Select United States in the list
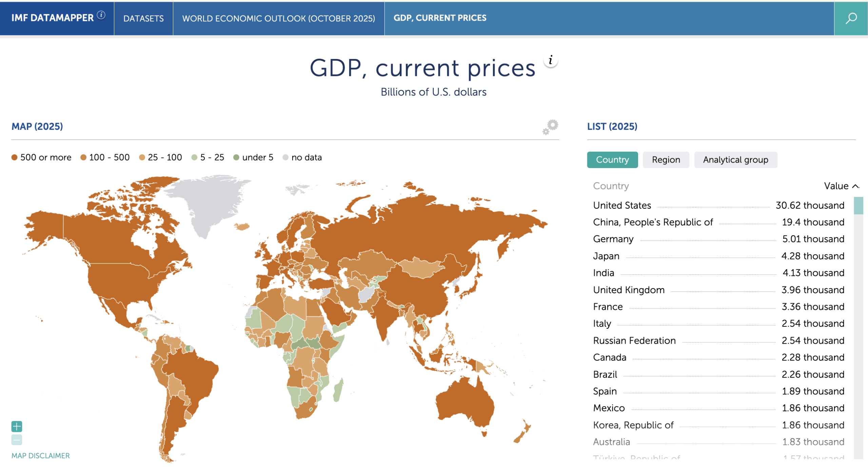This screenshot has width=868, height=473. 622,205
